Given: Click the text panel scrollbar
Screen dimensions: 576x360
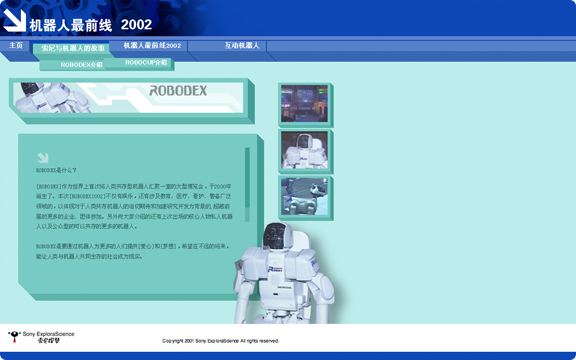Looking at the screenshot, I should pyautogui.click(x=247, y=184).
